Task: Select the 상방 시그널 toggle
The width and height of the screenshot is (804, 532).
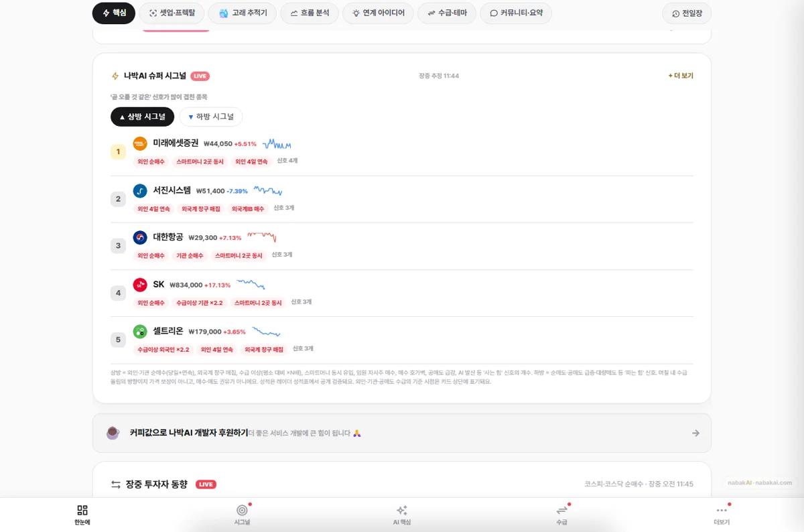Action: click(142, 117)
